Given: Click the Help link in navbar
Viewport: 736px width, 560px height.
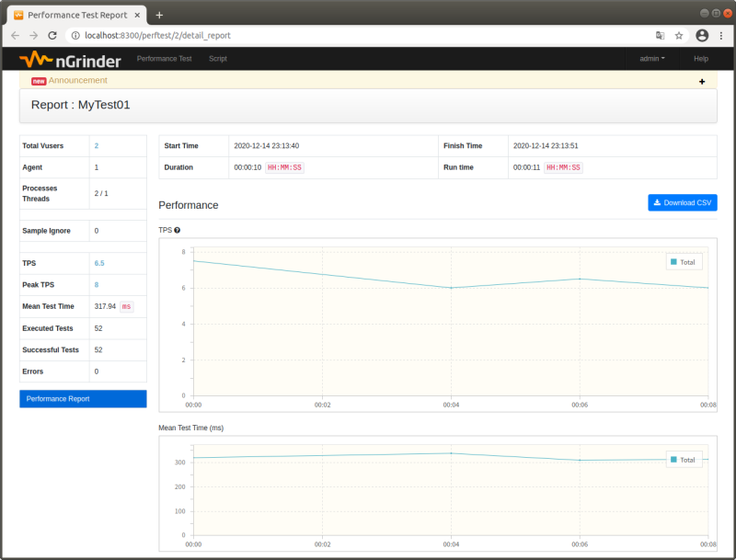Looking at the screenshot, I should (701, 59).
